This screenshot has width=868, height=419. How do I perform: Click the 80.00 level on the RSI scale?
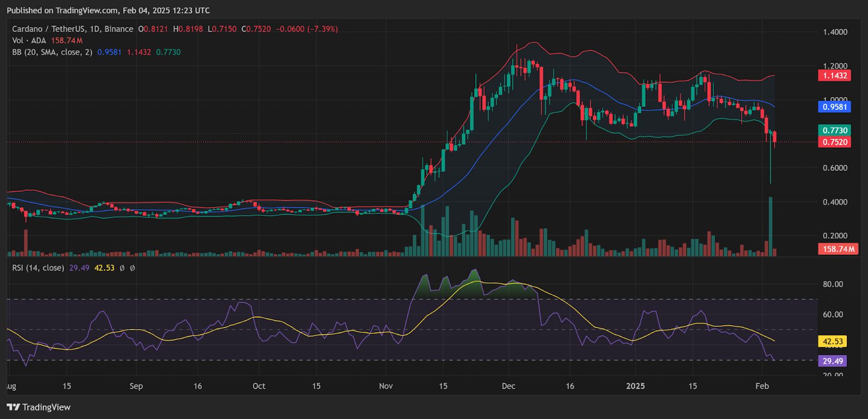(833, 284)
